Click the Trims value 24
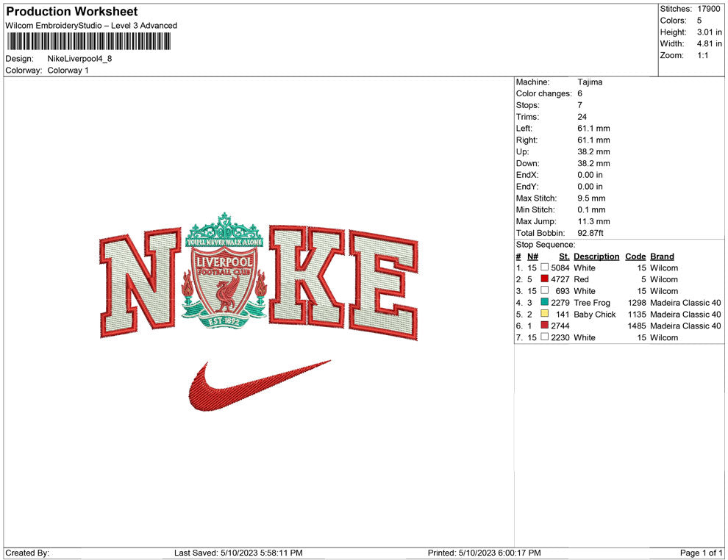Viewport: 728px width, 560px height. pos(582,116)
